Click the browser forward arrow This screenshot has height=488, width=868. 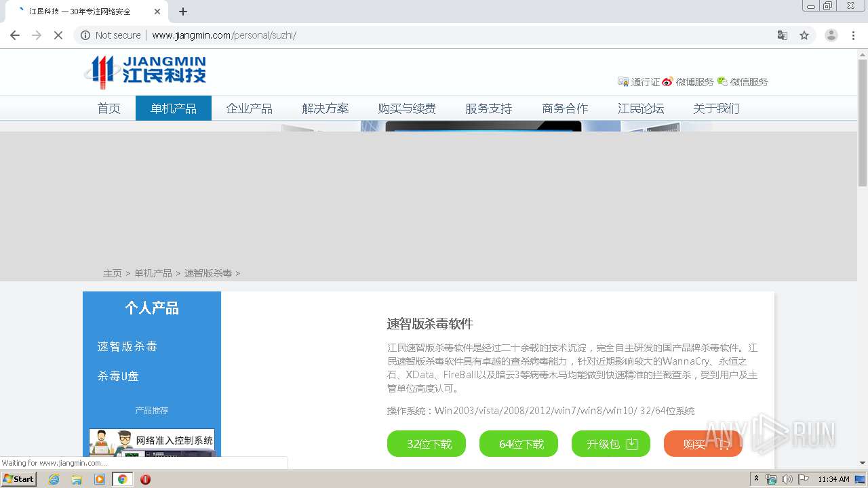point(37,35)
